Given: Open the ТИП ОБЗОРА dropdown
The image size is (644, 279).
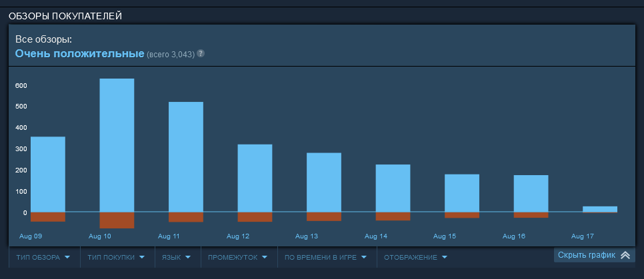Looking at the screenshot, I should [x=43, y=257].
